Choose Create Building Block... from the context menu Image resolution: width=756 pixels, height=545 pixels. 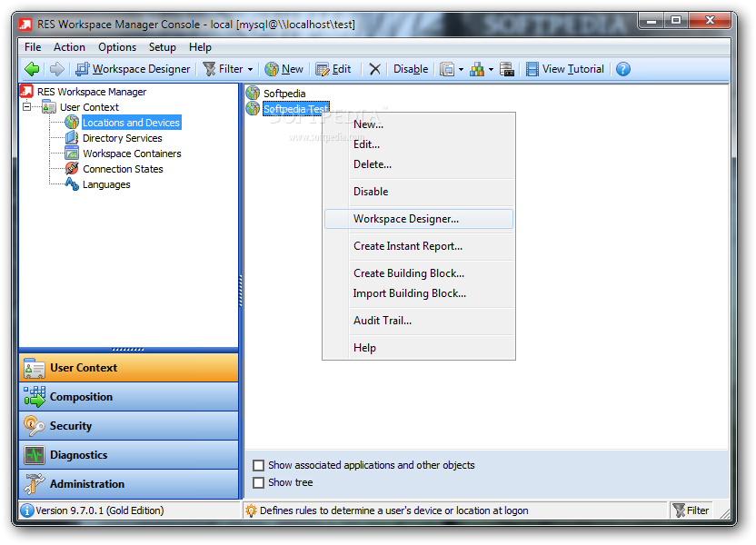point(419,273)
